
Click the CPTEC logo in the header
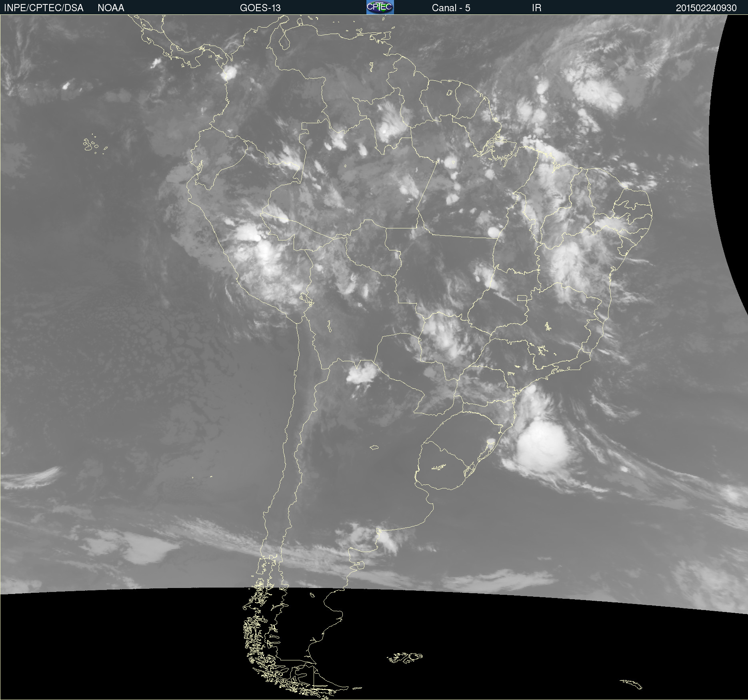pos(380,7)
